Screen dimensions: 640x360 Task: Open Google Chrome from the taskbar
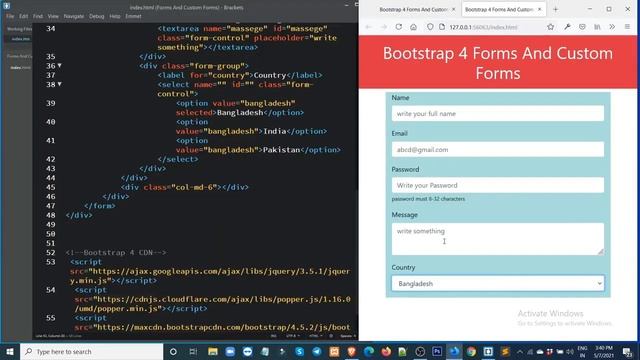tap(471, 351)
